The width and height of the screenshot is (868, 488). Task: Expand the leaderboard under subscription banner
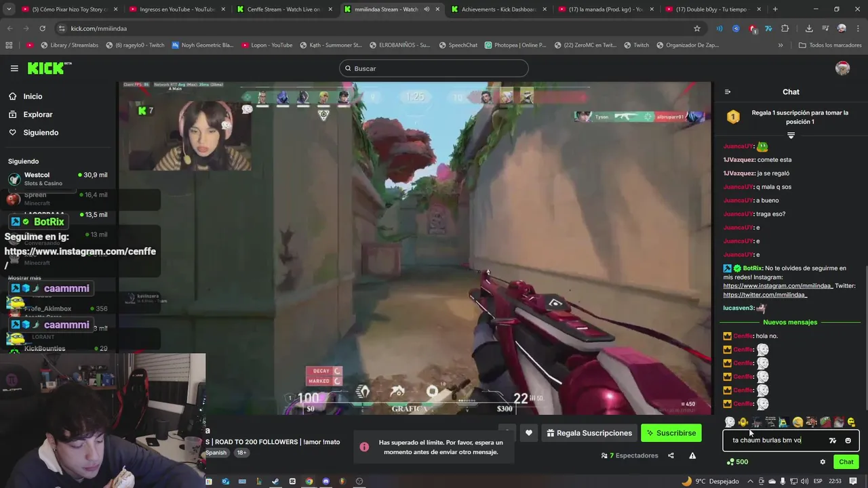click(x=791, y=136)
